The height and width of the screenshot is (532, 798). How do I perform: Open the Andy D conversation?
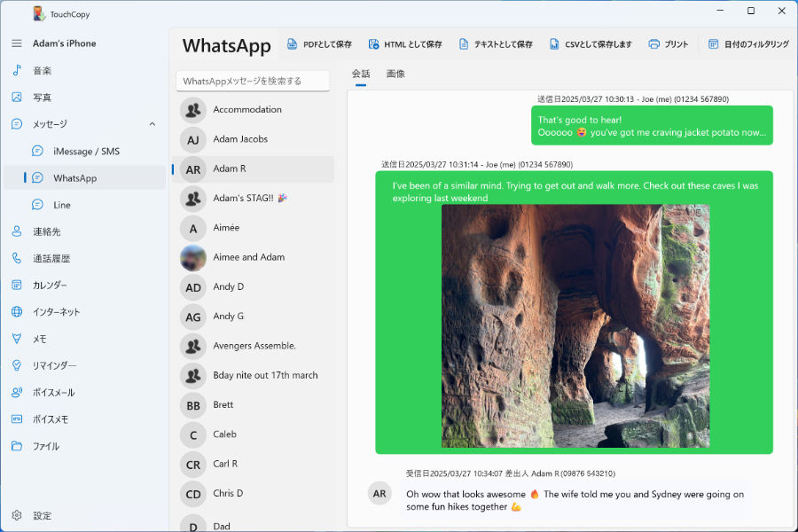pyautogui.click(x=254, y=286)
